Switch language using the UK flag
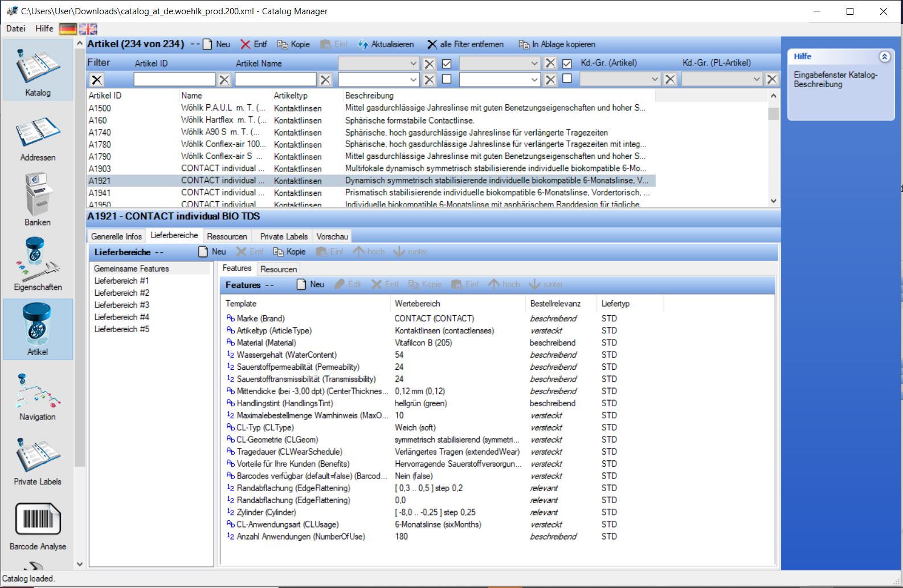 point(88,28)
